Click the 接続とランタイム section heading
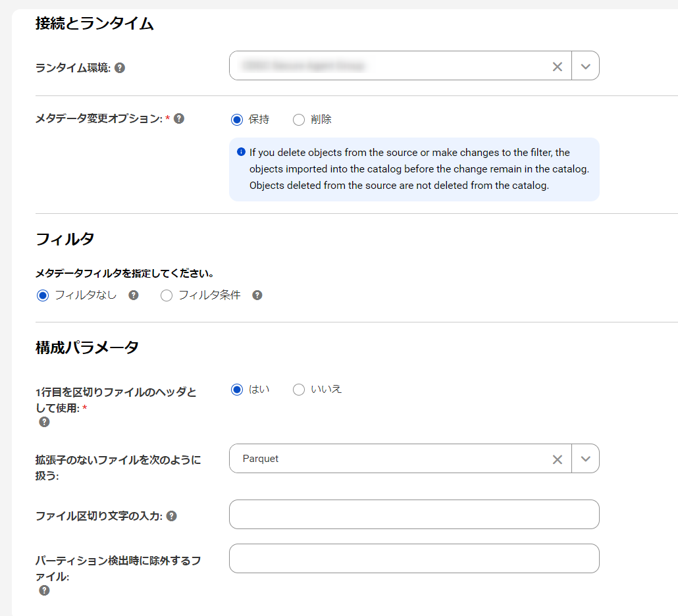Image resolution: width=678 pixels, height=616 pixels. pos(94,23)
